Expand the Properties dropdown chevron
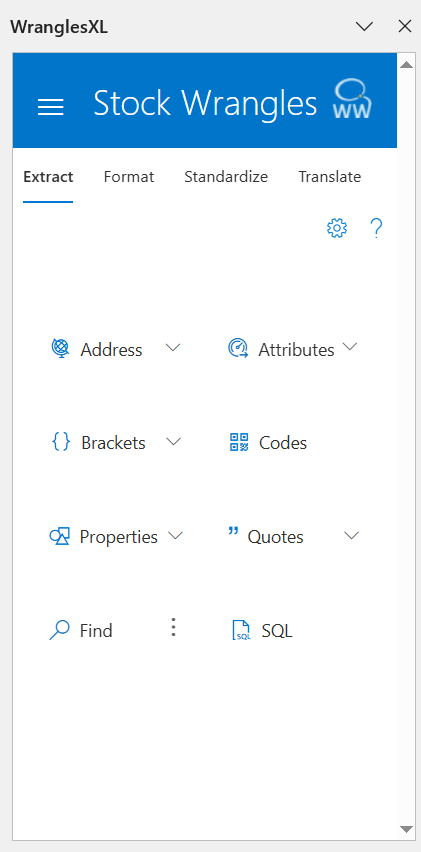The width and height of the screenshot is (421, 852). pyautogui.click(x=175, y=536)
